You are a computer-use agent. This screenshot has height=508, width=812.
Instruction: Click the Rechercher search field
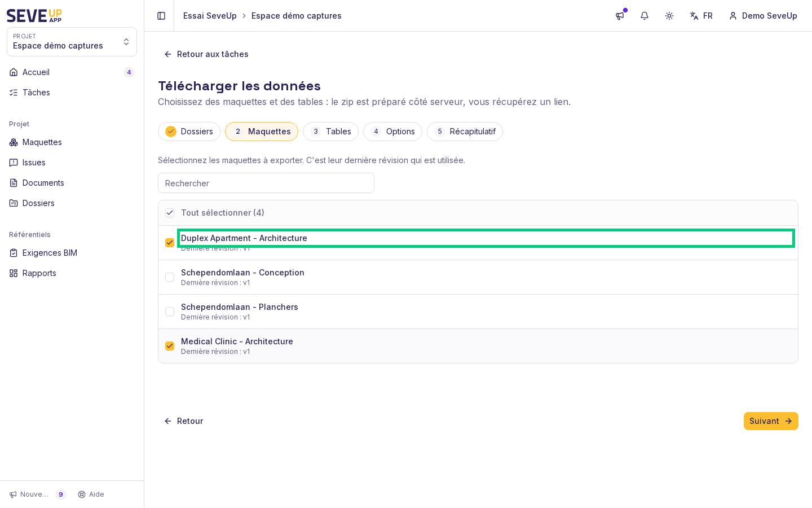(266, 183)
